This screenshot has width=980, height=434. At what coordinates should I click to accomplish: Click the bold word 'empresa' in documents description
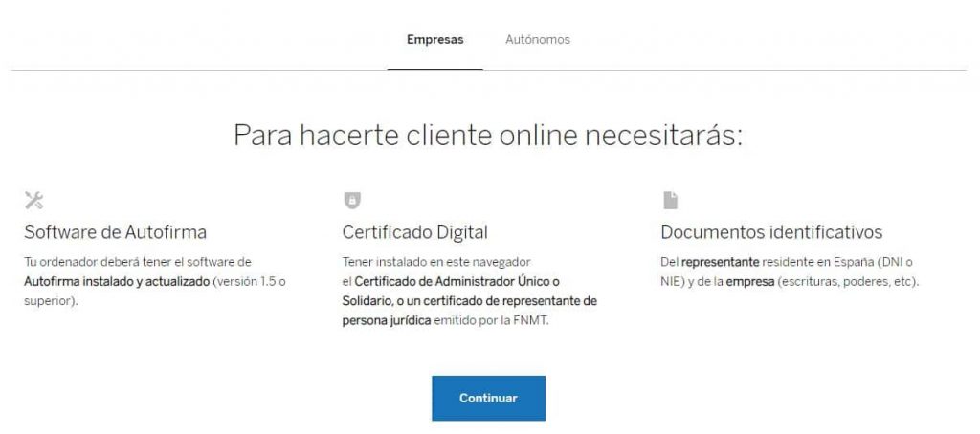(750, 282)
